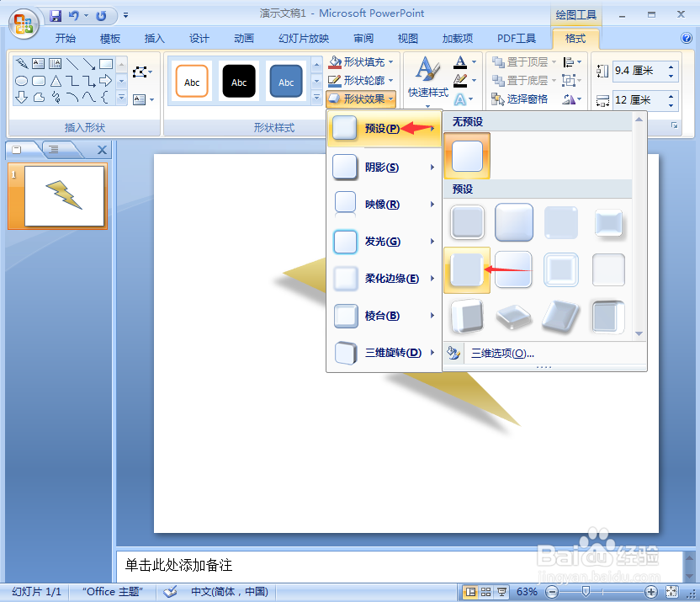Zoom in with the plus button
Viewport: 700px width, 602px height.
coord(651,592)
